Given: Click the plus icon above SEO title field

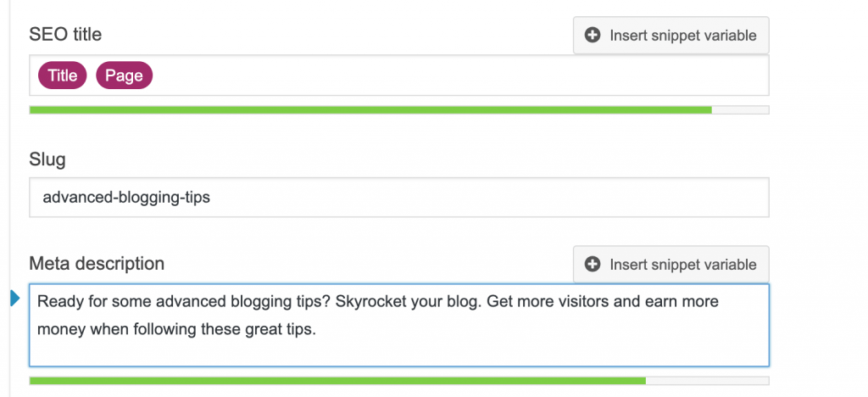Looking at the screenshot, I should [x=593, y=36].
